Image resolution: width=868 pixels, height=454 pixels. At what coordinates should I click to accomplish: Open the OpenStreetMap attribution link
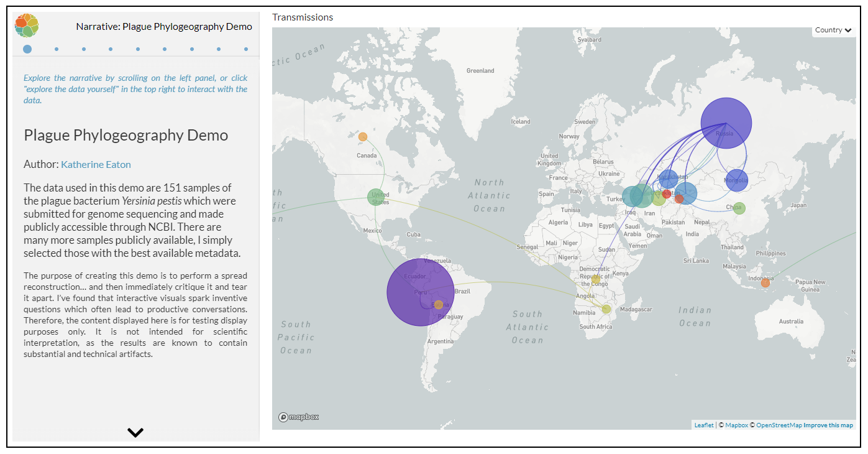coord(779,425)
